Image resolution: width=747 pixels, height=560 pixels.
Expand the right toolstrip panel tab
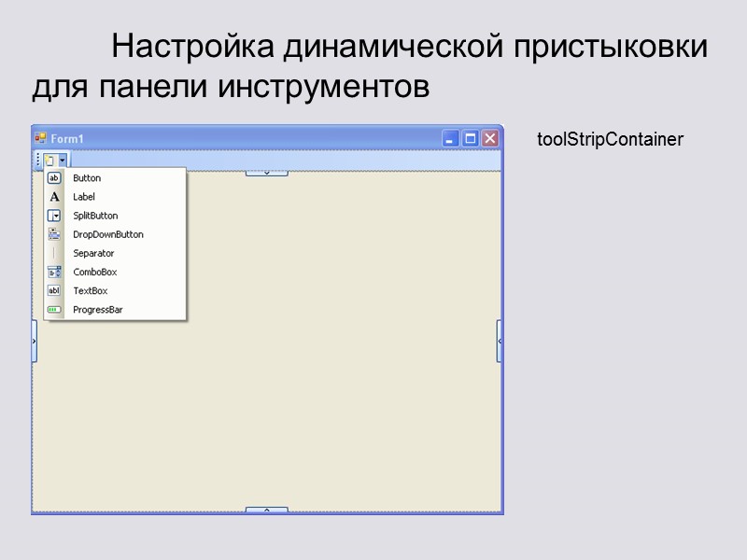pos(499,341)
